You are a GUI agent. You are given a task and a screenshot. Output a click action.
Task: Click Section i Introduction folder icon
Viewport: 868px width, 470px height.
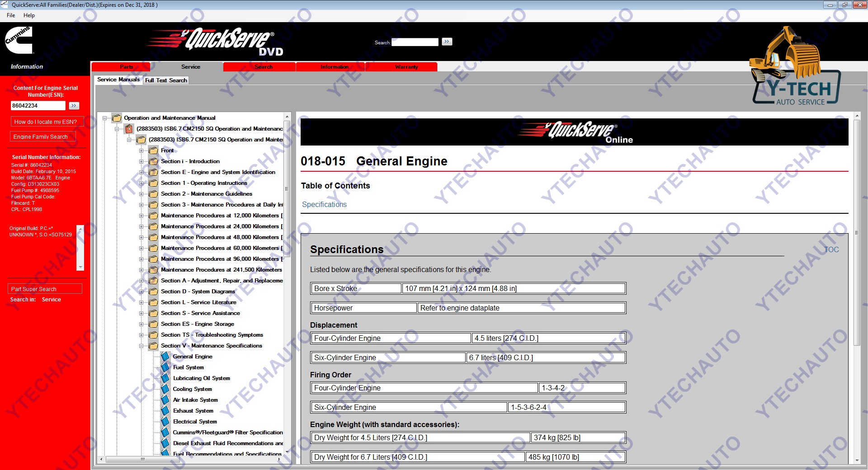154,161
